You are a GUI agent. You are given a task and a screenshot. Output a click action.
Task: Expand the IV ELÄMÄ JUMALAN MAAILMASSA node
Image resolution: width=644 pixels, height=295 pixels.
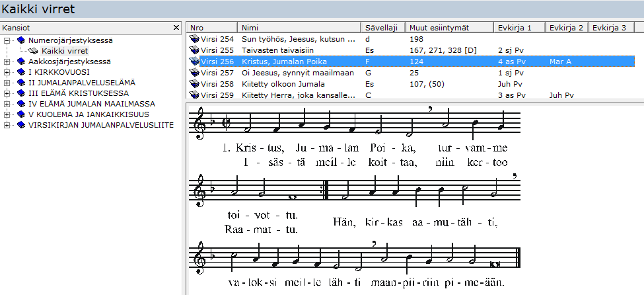7,104
